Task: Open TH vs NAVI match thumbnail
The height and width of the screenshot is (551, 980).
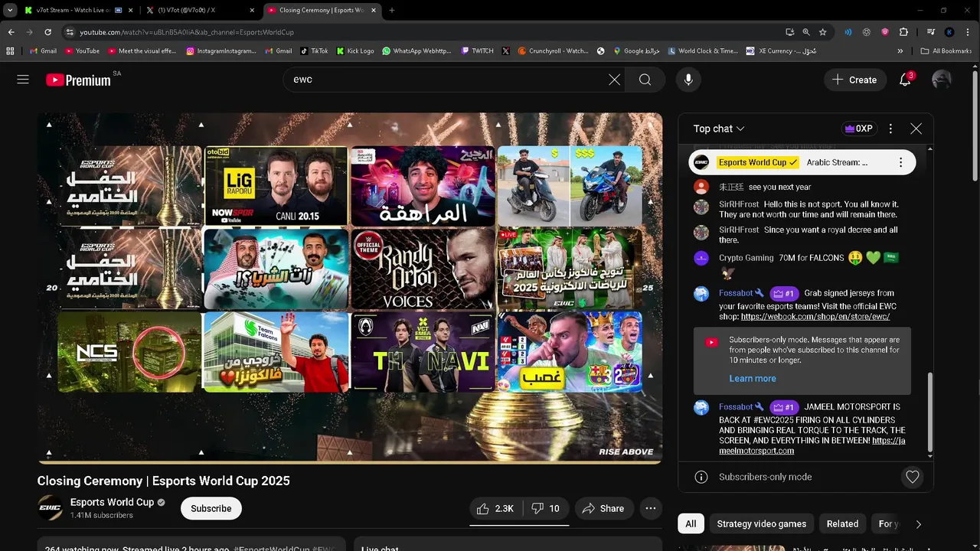Action: coord(423,351)
